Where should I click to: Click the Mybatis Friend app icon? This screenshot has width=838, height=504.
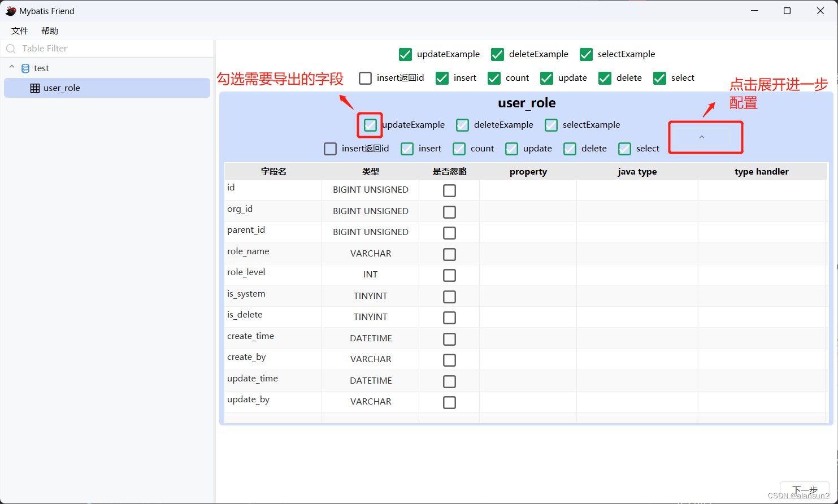[x=11, y=11]
